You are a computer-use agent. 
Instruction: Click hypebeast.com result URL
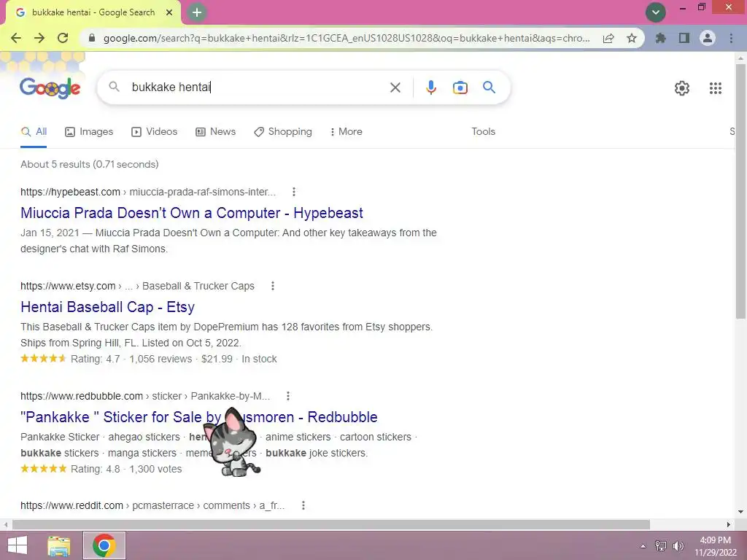tap(148, 192)
